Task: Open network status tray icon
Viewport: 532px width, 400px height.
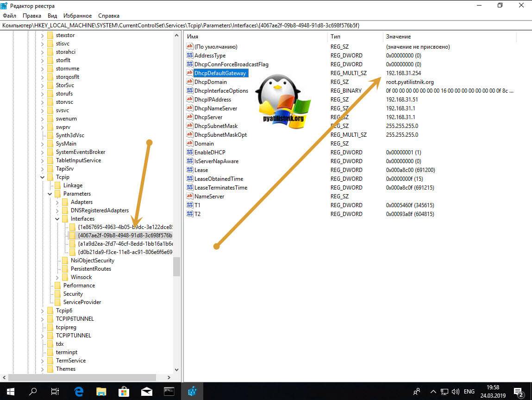Action: pyautogui.click(x=444, y=392)
